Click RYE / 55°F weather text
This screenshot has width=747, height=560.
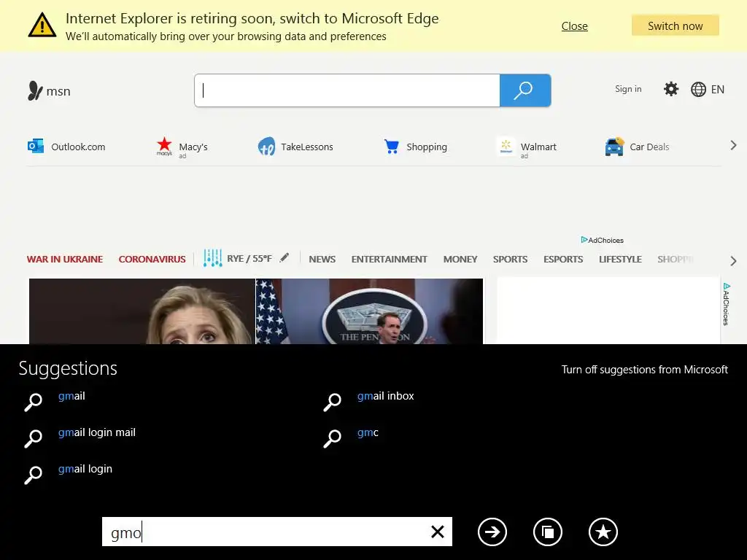coord(249,259)
